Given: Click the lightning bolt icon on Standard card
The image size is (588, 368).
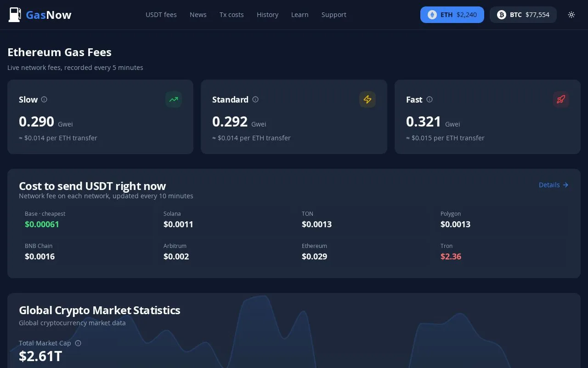Looking at the screenshot, I should pyautogui.click(x=367, y=99).
